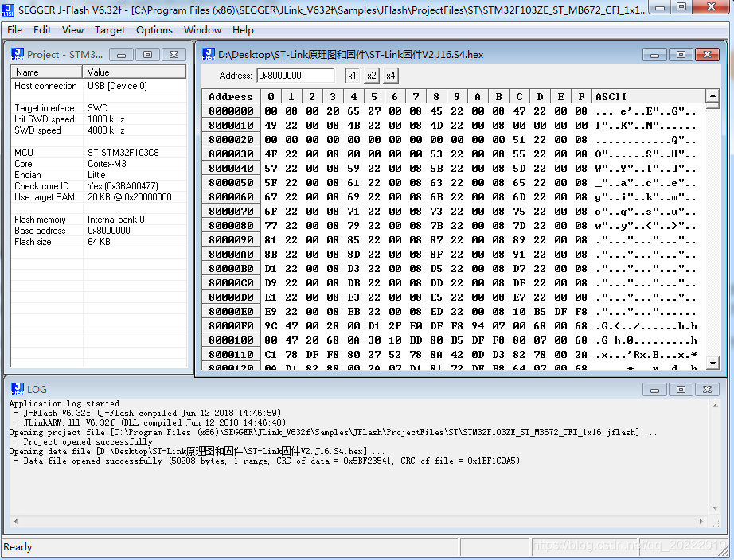Switch hex view to x1 byte width
Viewport: 734px width, 560px height.
[351, 76]
